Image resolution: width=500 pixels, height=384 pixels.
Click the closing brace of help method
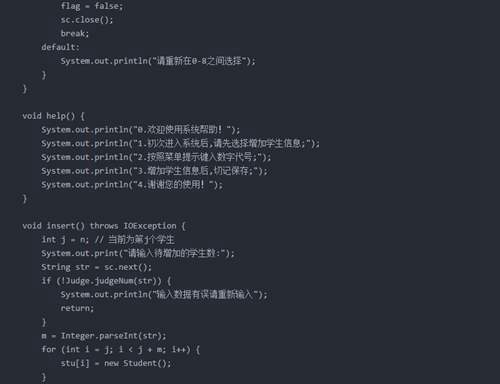(24, 199)
